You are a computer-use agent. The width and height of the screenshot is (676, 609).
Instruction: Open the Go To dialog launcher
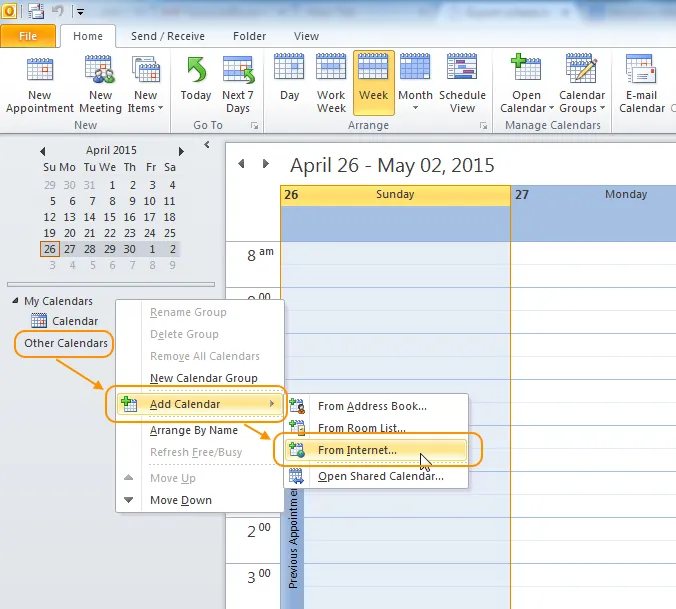click(x=254, y=125)
